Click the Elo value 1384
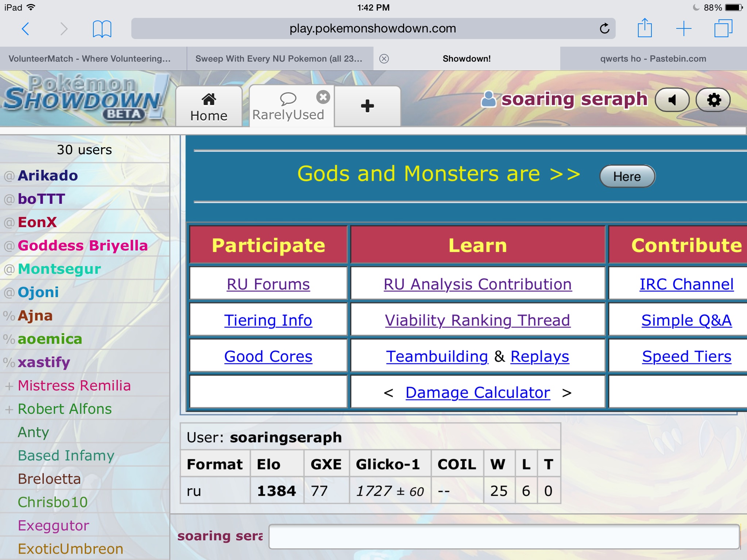The width and height of the screenshot is (747, 560). (x=276, y=491)
